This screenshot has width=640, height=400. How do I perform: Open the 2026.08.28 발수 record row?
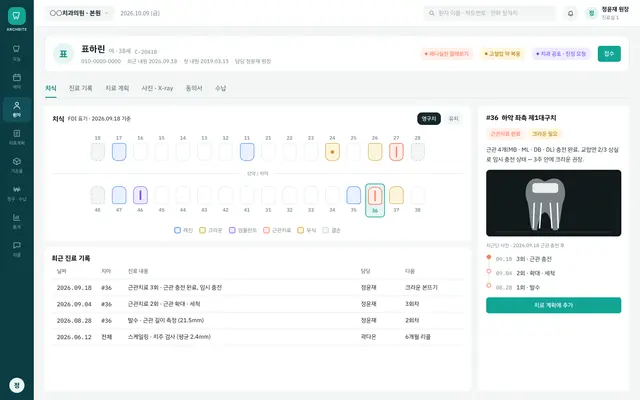(258, 320)
